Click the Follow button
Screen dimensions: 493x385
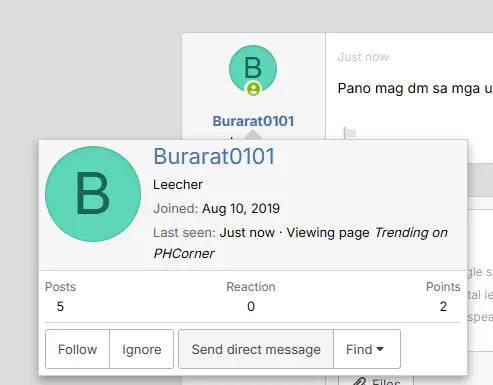coord(77,349)
